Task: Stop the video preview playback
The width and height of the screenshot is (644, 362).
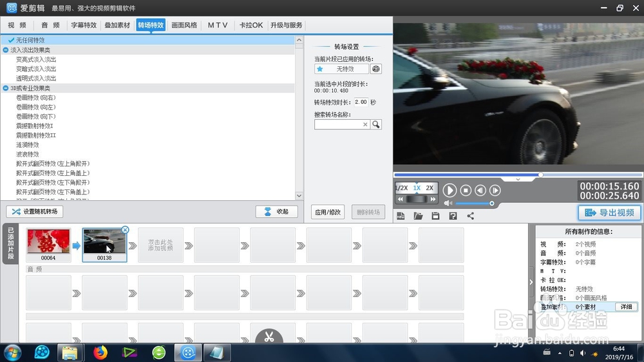Action: point(466,190)
